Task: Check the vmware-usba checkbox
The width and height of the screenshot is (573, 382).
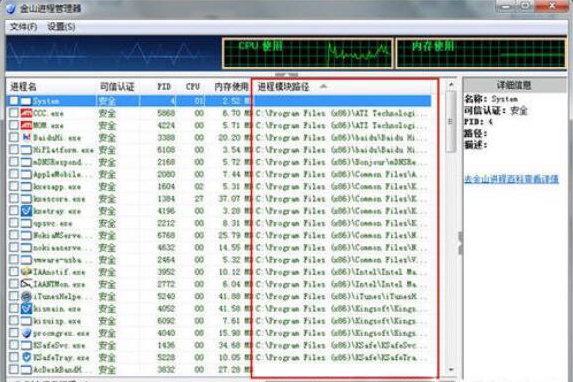Action: (x=14, y=260)
